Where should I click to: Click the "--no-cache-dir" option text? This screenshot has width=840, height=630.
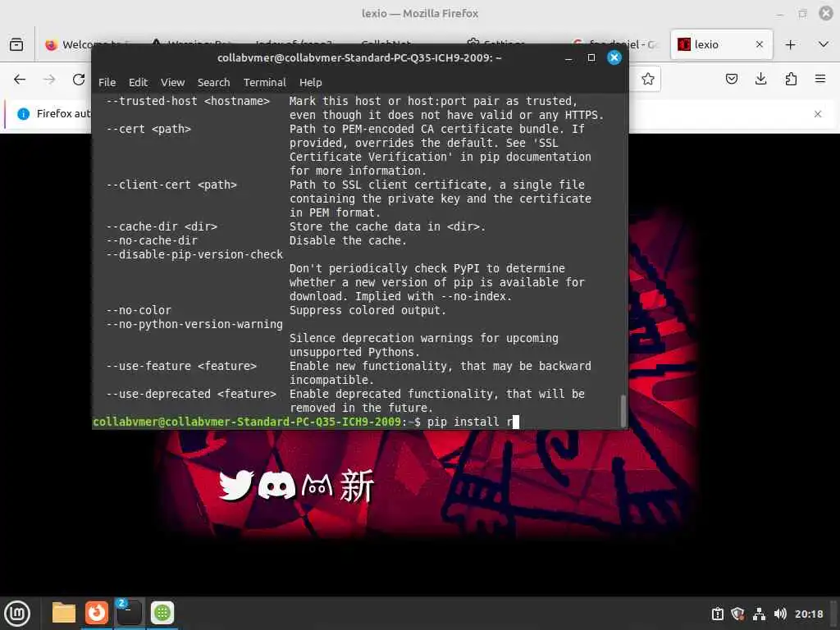[152, 240]
